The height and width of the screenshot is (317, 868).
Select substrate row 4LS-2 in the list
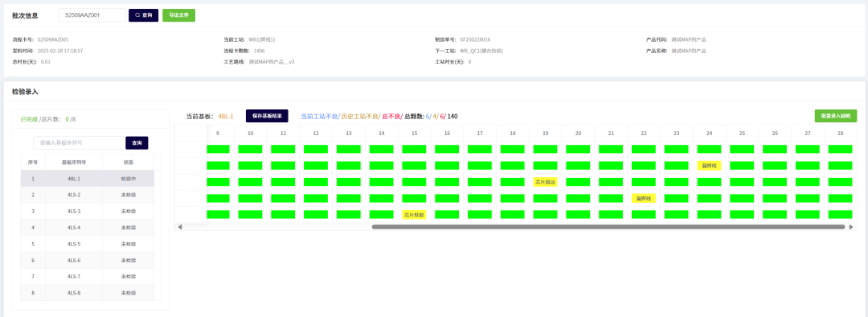tap(88, 195)
